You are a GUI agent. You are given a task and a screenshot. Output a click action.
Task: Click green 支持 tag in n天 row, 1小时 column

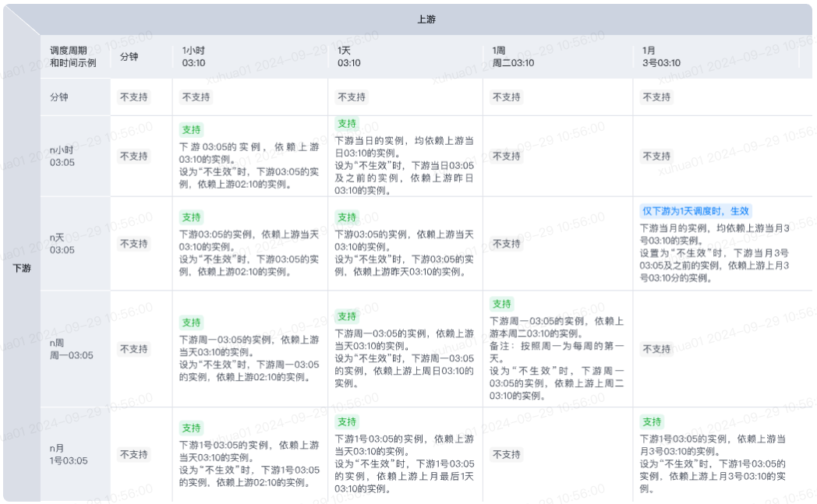coord(191,217)
